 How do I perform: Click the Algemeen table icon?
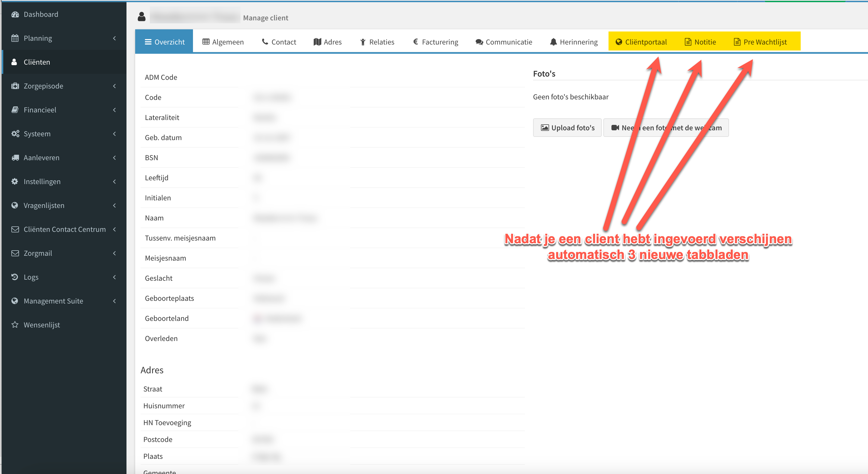(206, 42)
